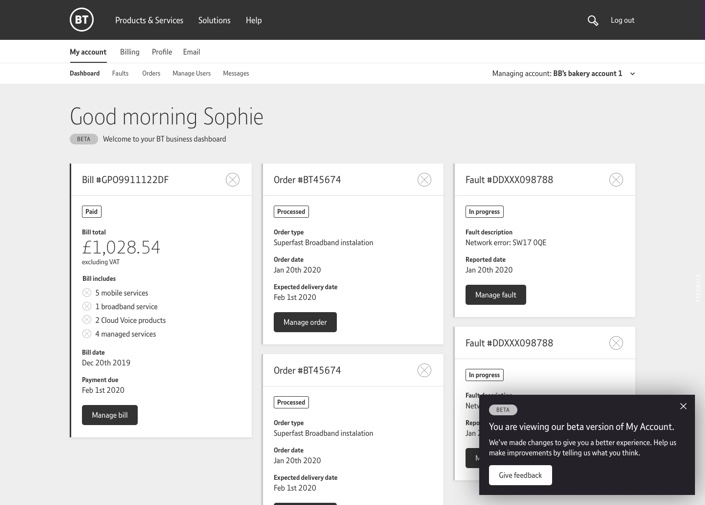Switch to the Email tab

pyautogui.click(x=192, y=52)
